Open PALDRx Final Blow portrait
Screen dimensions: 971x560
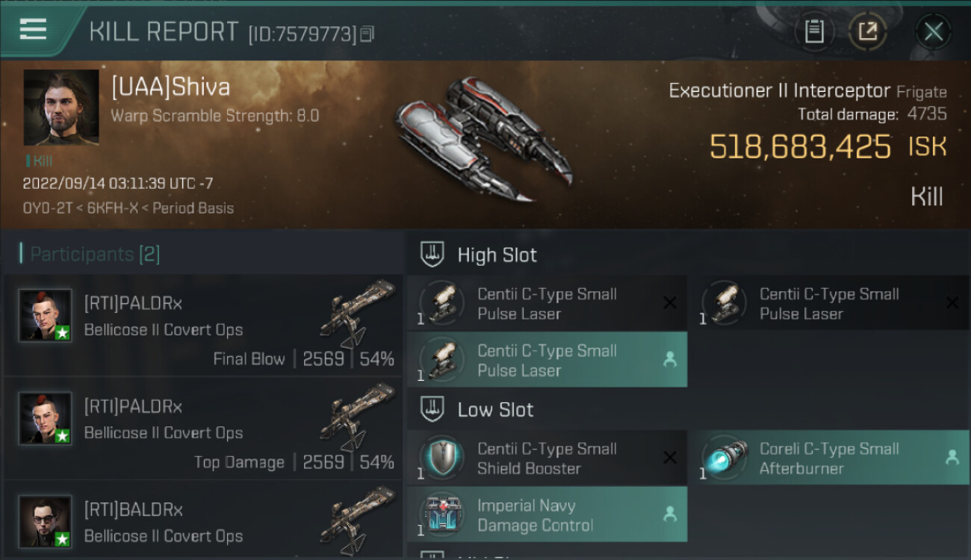(x=46, y=315)
